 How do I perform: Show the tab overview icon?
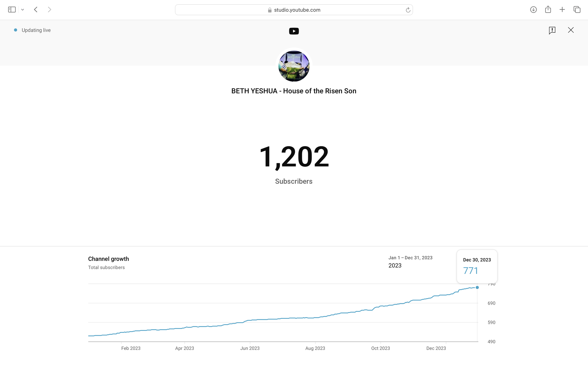pos(577,10)
